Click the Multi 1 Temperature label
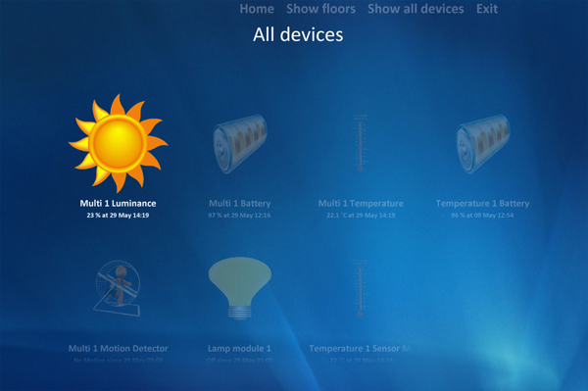Screen dimensions: 588x391 click(x=361, y=203)
